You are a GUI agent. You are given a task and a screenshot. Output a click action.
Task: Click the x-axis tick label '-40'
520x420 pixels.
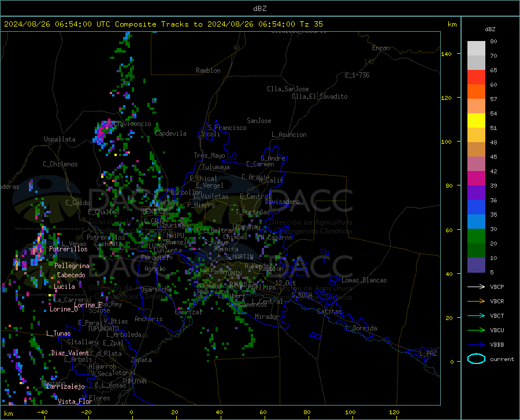click(42, 412)
